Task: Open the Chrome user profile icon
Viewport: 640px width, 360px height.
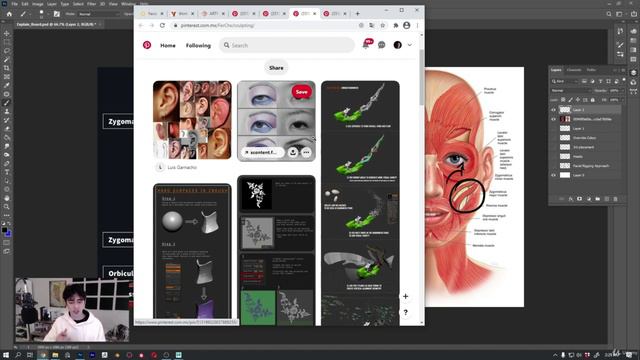Action: 407,25
